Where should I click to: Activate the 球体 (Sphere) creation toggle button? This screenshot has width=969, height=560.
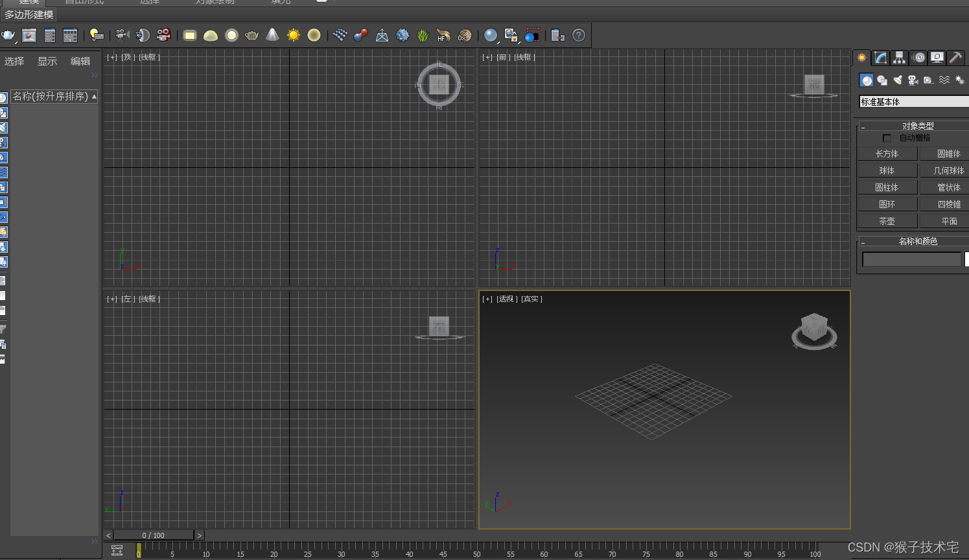point(887,170)
